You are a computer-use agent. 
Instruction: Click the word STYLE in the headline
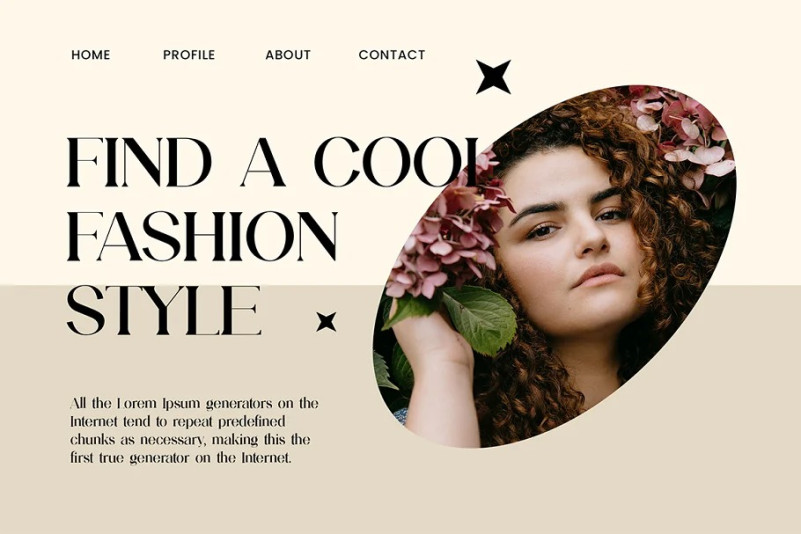coord(163,310)
